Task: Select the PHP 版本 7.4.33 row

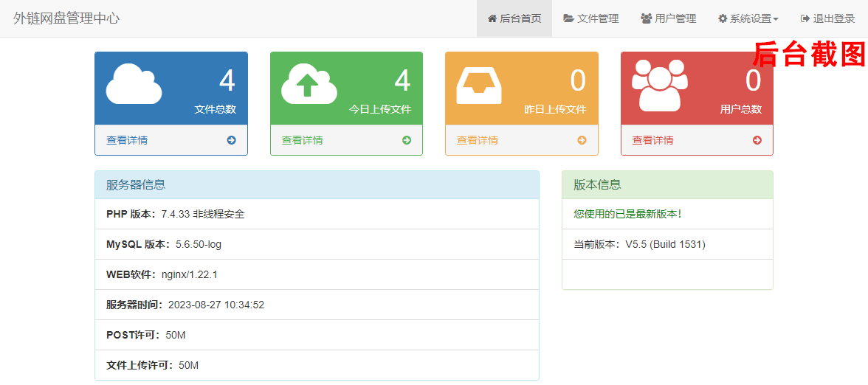Action: tap(317, 214)
